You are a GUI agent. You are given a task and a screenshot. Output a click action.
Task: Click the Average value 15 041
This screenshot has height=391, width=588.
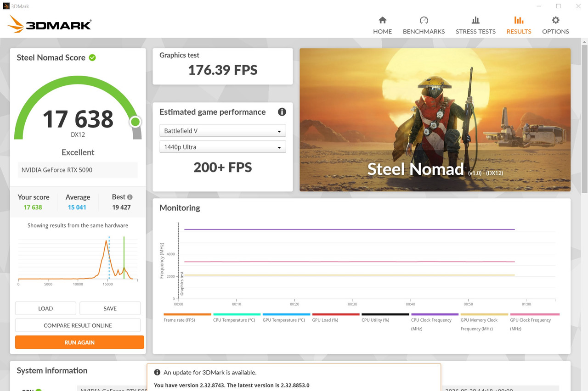(x=77, y=207)
